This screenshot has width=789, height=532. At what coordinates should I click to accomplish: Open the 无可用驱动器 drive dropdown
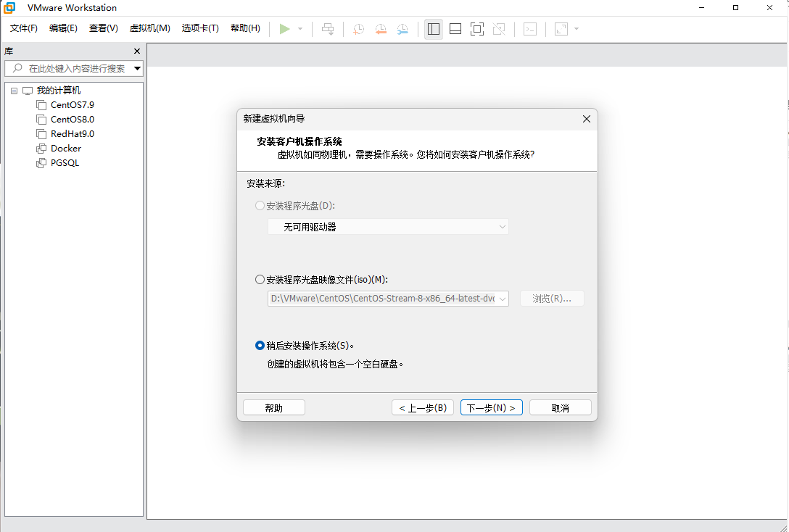pos(388,227)
